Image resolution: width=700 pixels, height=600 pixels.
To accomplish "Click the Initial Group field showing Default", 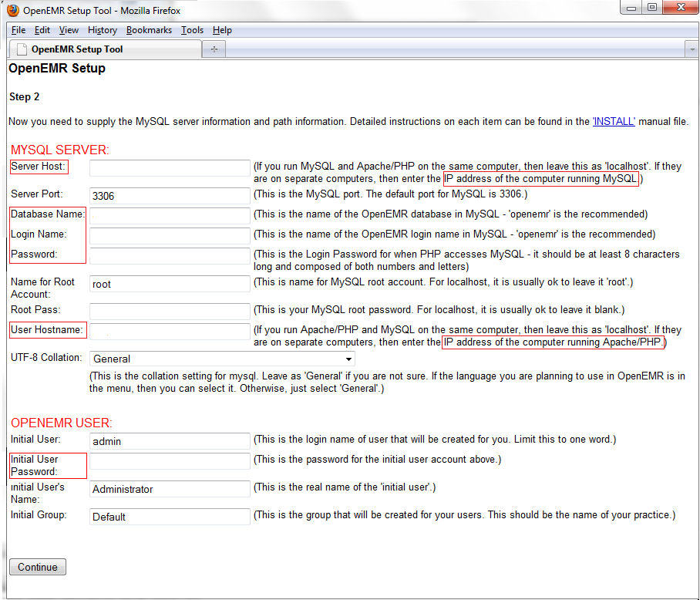I will 170,516.
